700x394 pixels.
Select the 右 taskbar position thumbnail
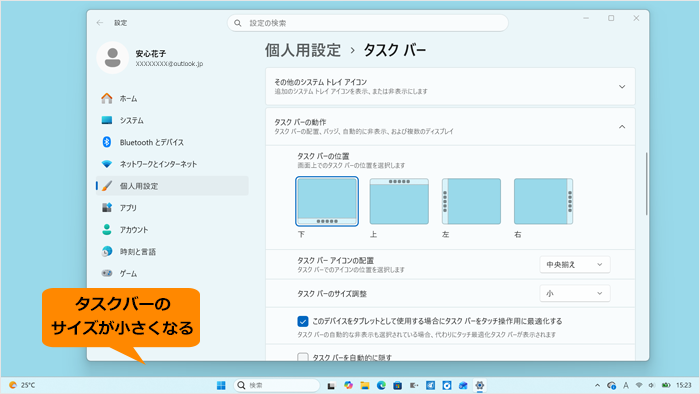543,201
